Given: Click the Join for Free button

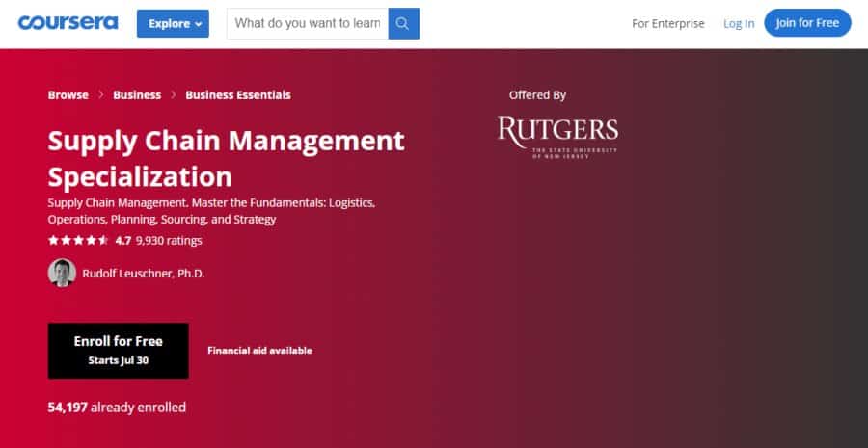Looking at the screenshot, I should [807, 23].
